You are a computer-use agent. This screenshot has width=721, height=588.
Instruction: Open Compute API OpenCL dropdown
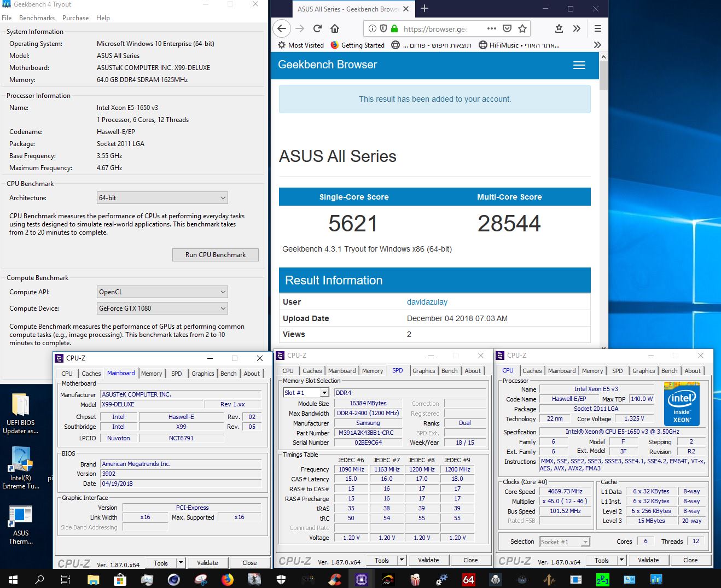(x=162, y=292)
